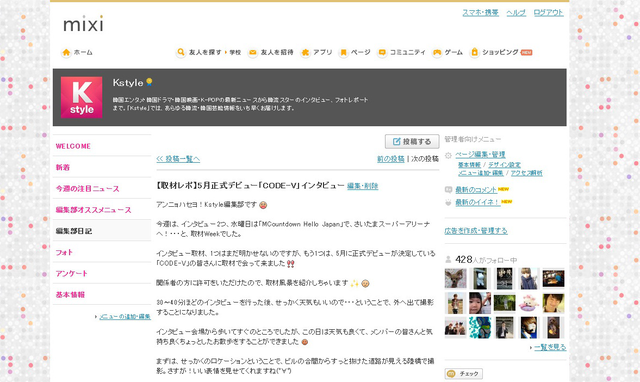
Task: Click the コミュニティ navigation text
Action: [407, 52]
